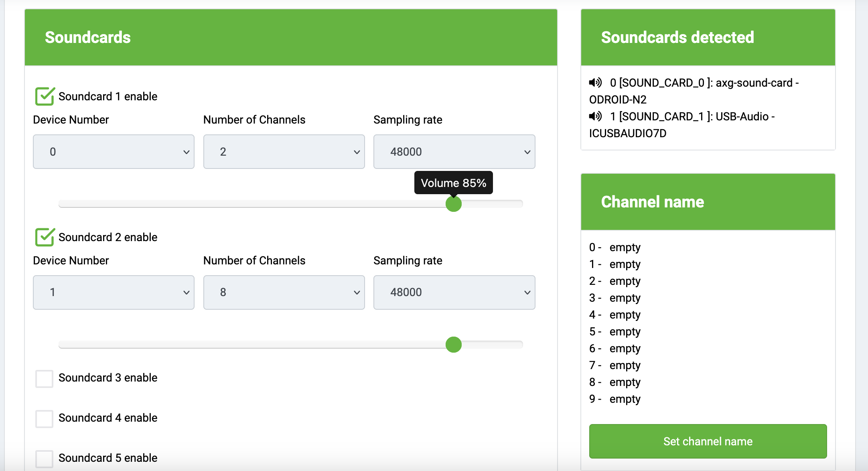The width and height of the screenshot is (868, 471).
Task: Disable Soundcard 1 enable checkbox
Action: 45,96
